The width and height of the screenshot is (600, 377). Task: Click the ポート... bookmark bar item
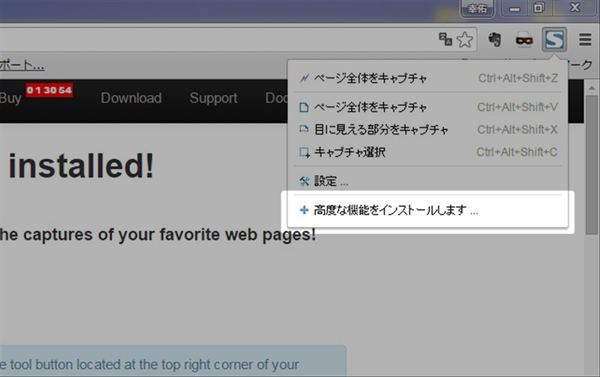[x=22, y=65]
